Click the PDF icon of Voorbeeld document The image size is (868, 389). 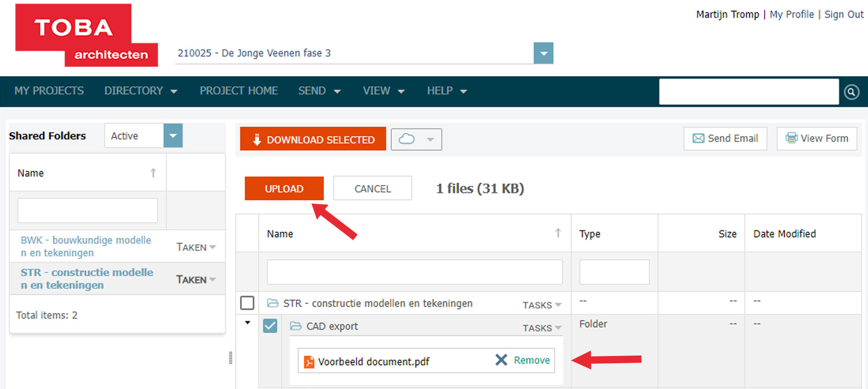coord(309,362)
